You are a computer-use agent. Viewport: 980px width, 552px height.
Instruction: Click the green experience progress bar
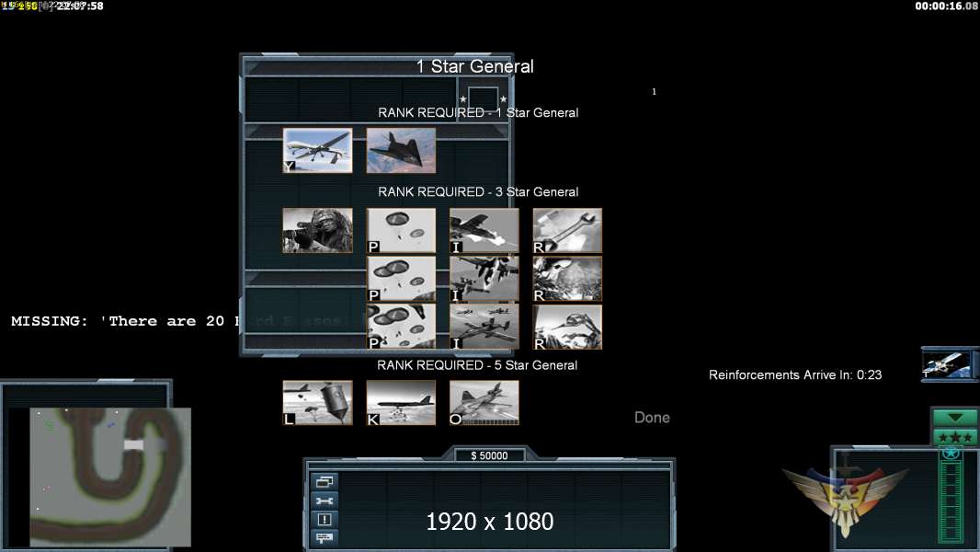952,501
